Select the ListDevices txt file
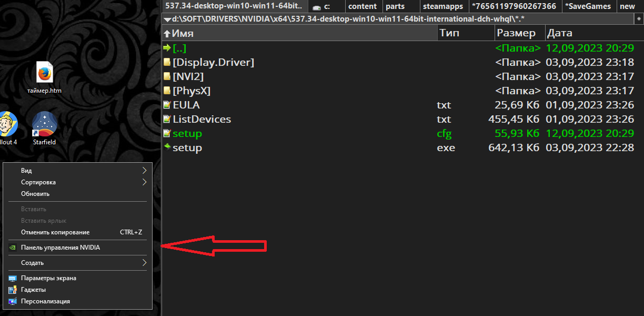 tap(202, 120)
